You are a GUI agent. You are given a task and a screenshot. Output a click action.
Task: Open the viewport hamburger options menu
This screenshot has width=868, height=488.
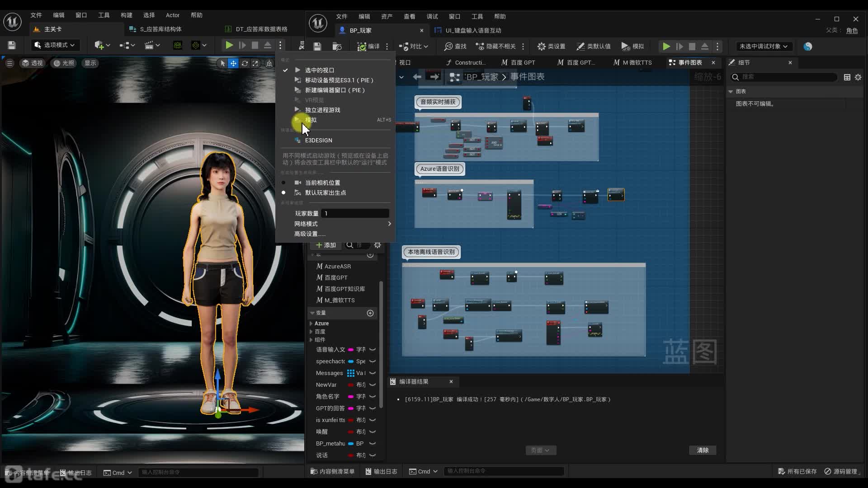click(x=9, y=63)
